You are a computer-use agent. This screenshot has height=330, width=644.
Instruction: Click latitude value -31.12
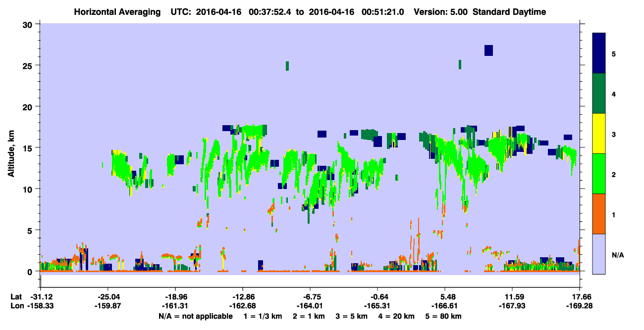(x=40, y=297)
